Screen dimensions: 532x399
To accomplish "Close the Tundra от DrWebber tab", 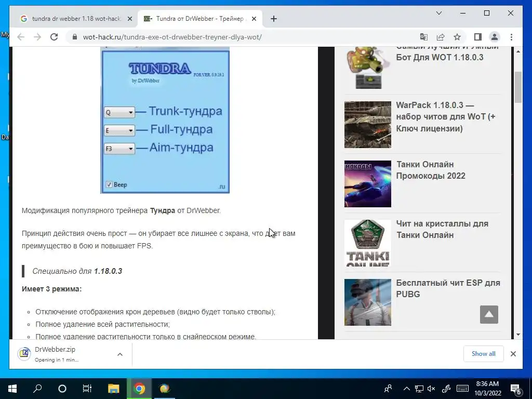I will click(x=254, y=19).
